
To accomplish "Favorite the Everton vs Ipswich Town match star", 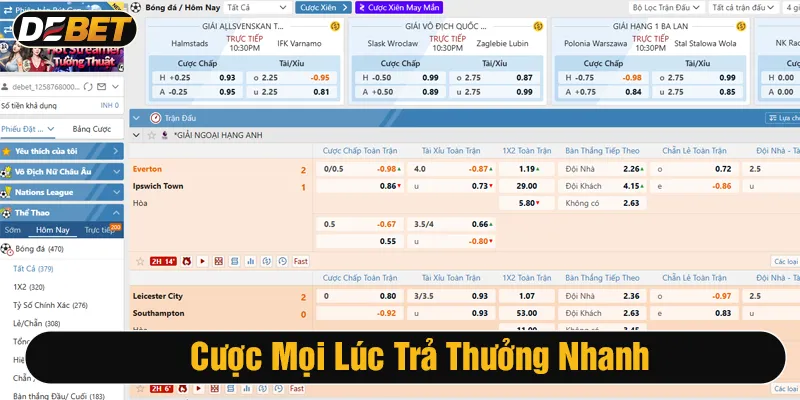I will point(140,261).
